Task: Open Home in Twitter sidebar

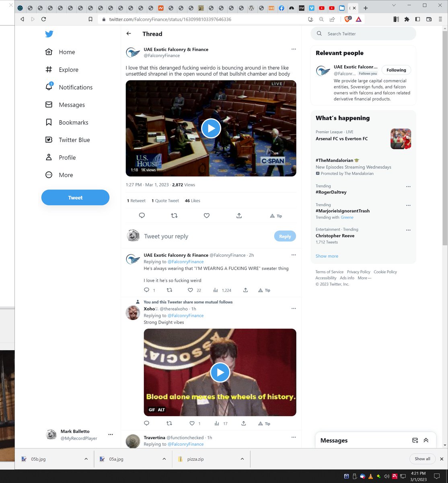Action: click(60, 52)
